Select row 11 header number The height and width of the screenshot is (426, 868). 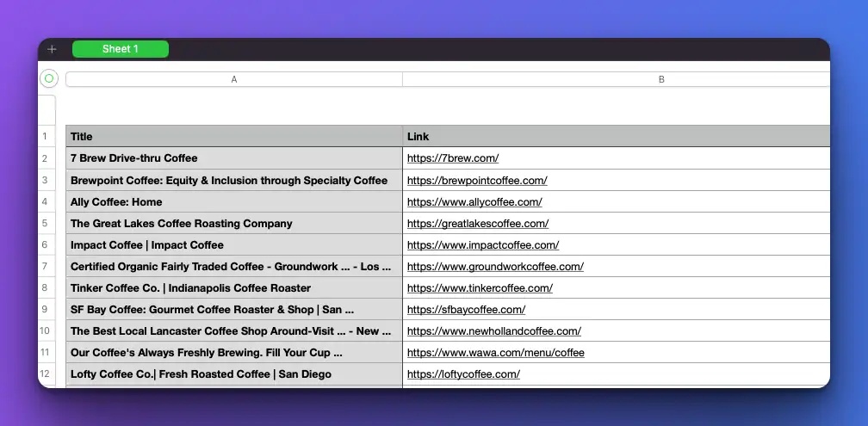[x=45, y=353]
